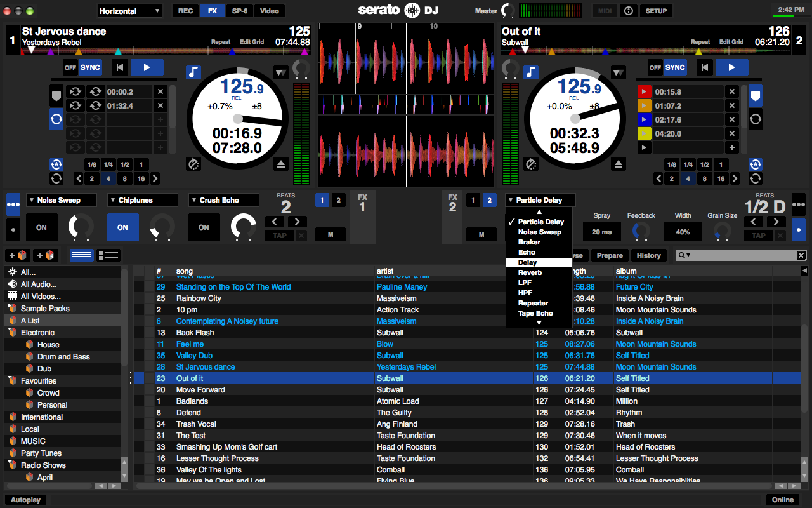Viewport: 812px width, 508px height.
Task: Trigger blue cue point 02:17.6
Action: point(645,119)
